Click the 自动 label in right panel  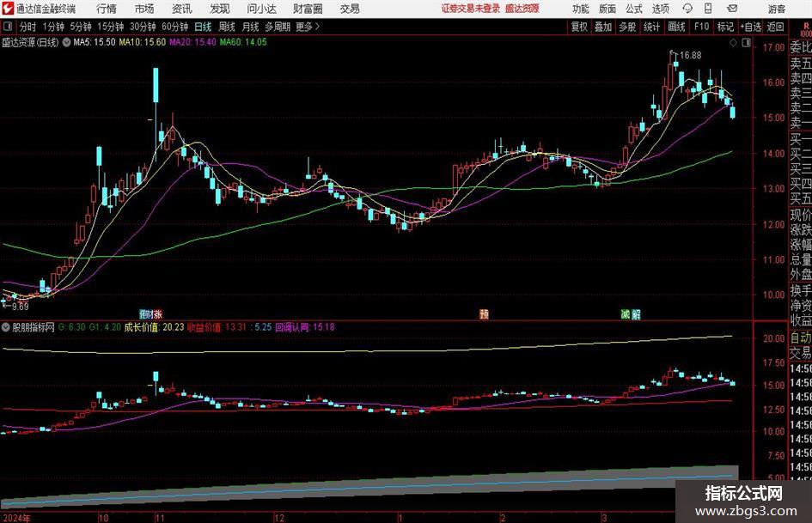[x=801, y=338]
